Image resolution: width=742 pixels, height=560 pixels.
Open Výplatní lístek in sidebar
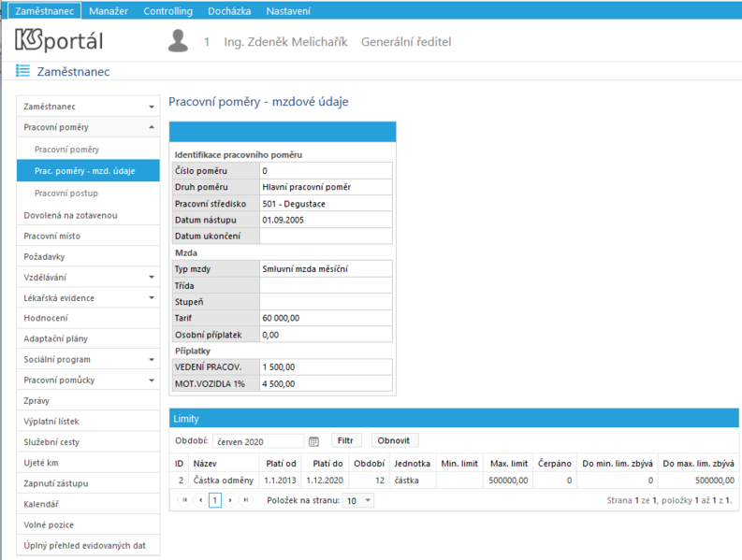pos(89,421)
